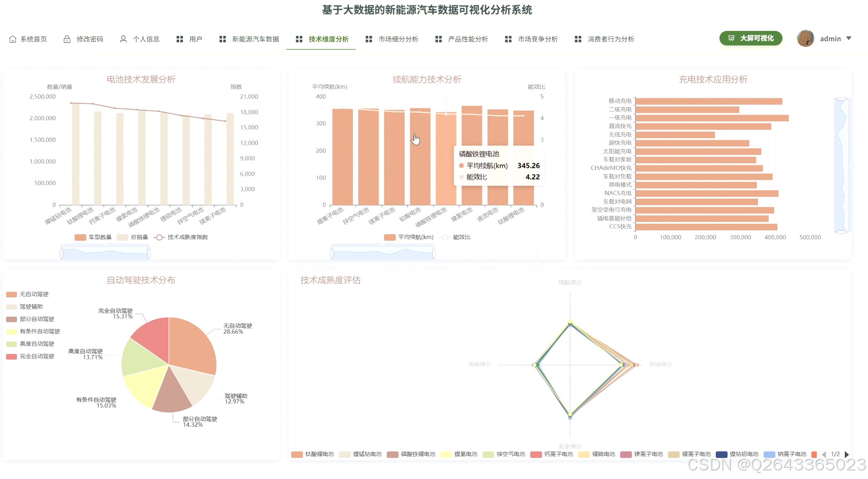This screenshot has height=479, width=868.
Task: Click the home icon beside 系统首页
Action: click(13, 39)
